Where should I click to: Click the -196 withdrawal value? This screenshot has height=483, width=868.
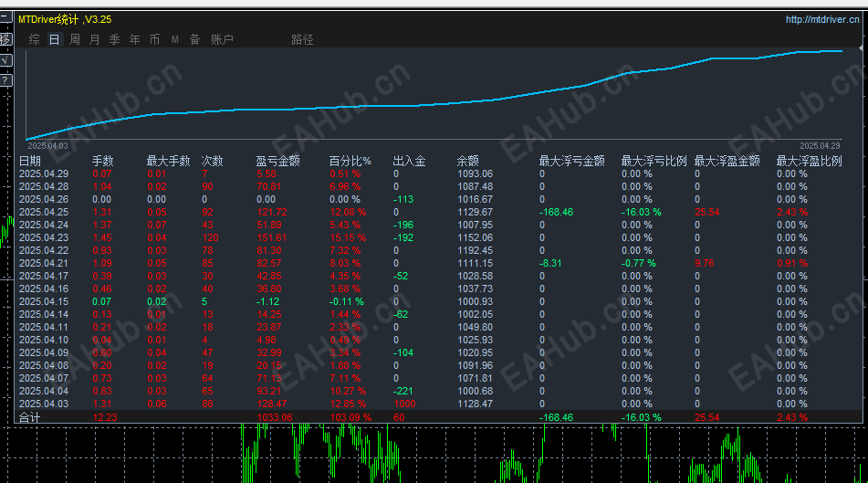point(403,225)
